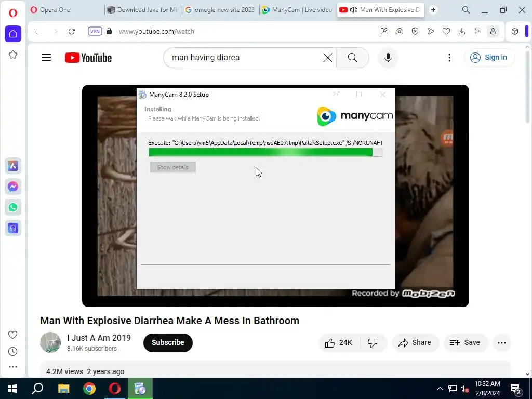
Task: Go back with the browser back arrow
Action: pyautogui.click(x=37, y=32)
